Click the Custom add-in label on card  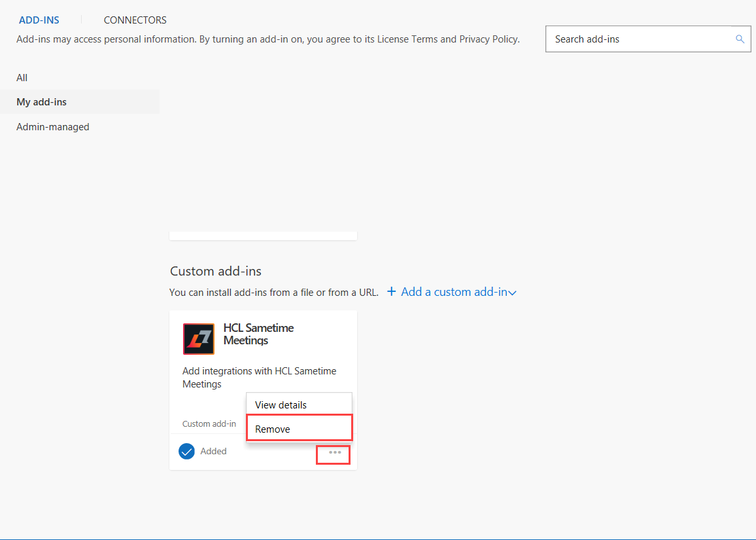[x=209, y=423]
